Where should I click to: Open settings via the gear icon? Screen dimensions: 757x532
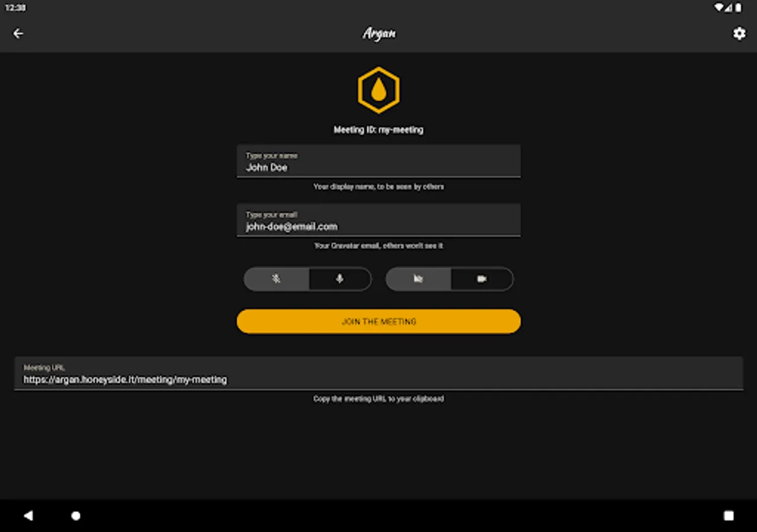tap(739, 34)
